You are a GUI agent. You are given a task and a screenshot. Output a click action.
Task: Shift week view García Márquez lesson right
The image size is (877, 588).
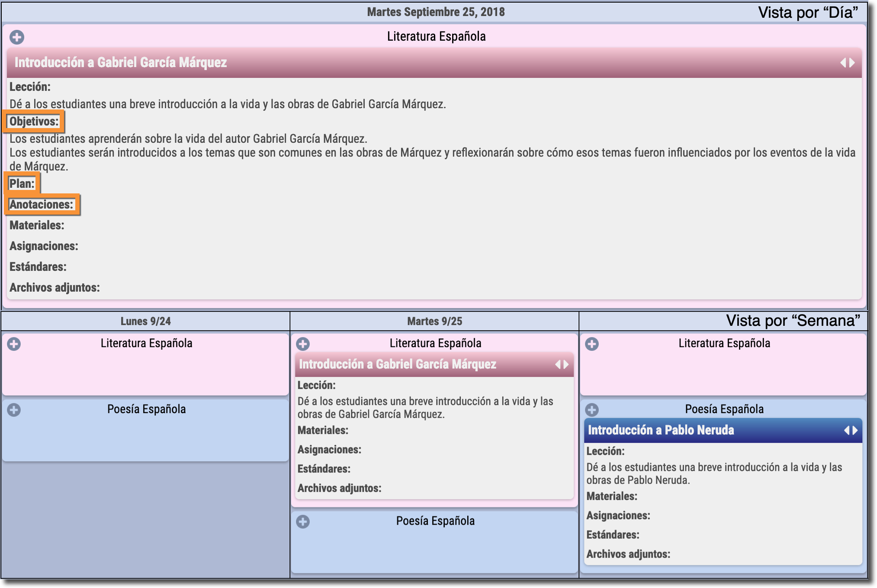[x=566, y=365]
